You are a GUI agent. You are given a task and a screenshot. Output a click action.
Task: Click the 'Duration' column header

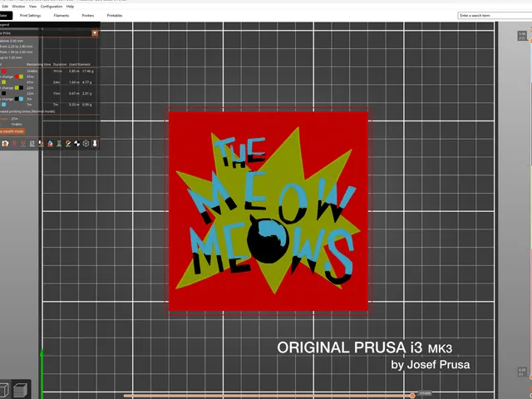click(60, 65)
